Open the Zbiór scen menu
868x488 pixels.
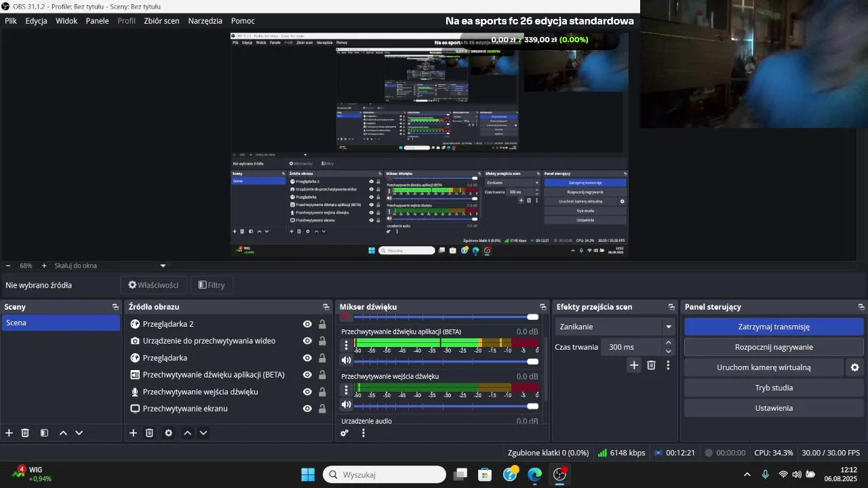click(x=161, y=21)
